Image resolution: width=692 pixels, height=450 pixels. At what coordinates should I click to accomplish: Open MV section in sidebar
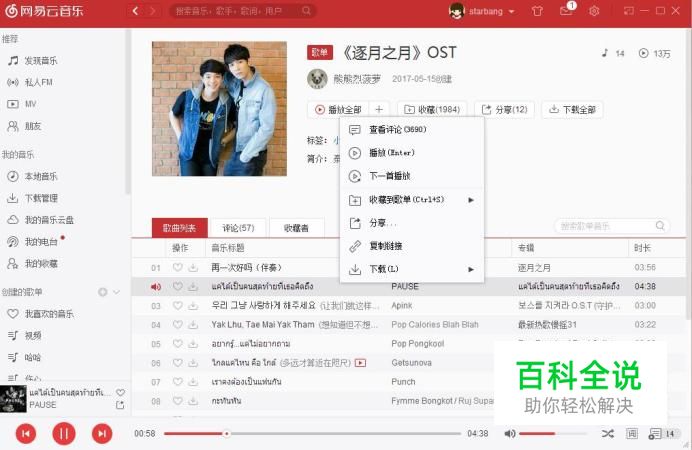(22, 104)
